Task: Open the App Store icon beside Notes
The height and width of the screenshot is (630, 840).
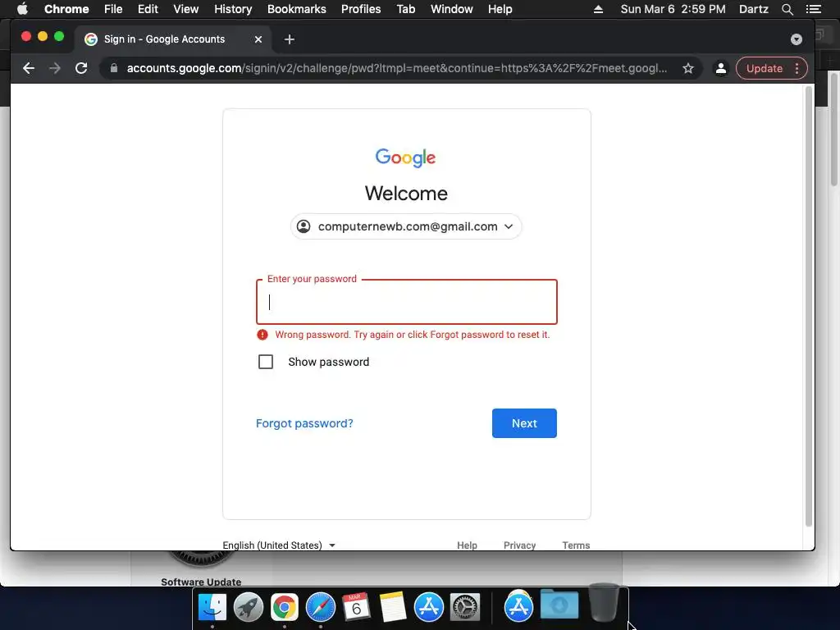Action: pos(428,607)
